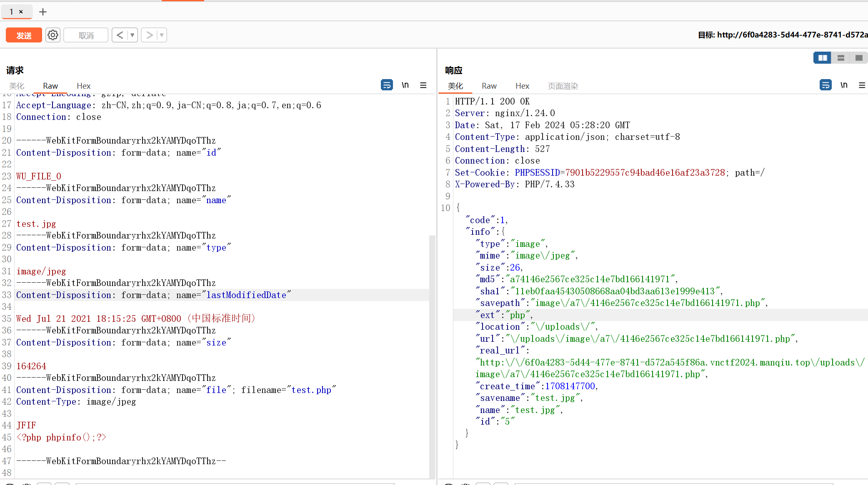
Task: Select top-bottom split layout icon
Action: (x=841, y=58)
